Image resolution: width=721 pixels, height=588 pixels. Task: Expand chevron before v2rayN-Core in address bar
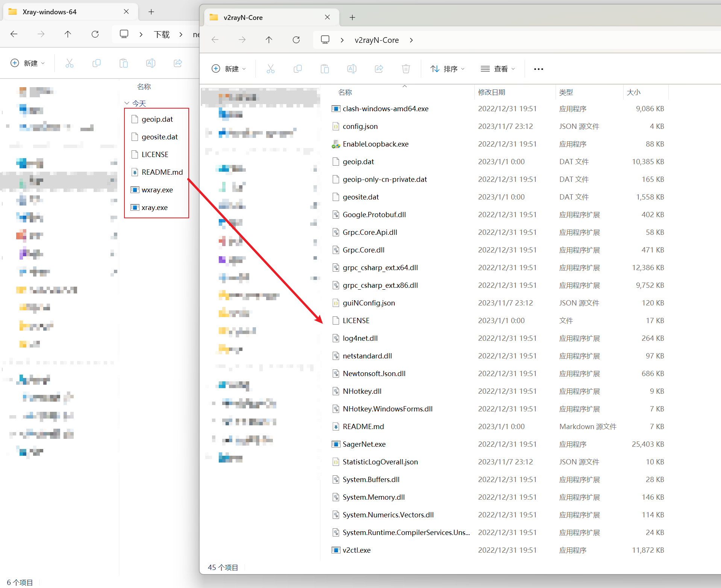[x=342, y=40]
